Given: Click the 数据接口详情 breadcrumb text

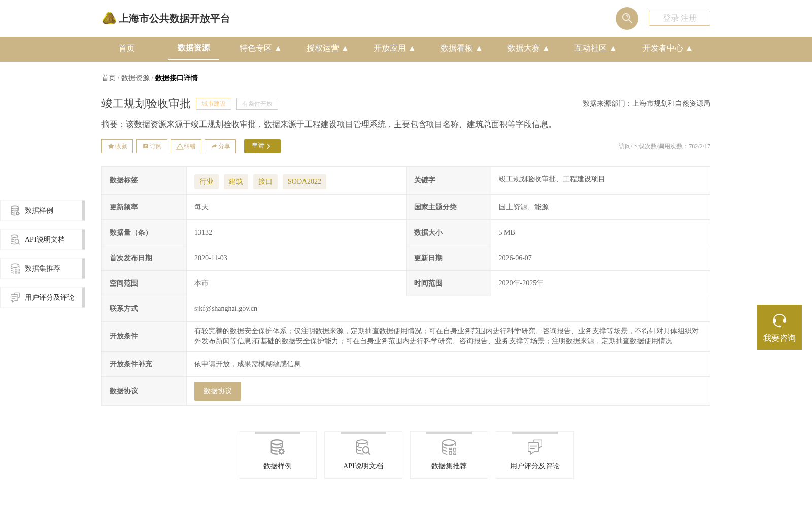Looking at the screenshot, I should coord(177,78).
